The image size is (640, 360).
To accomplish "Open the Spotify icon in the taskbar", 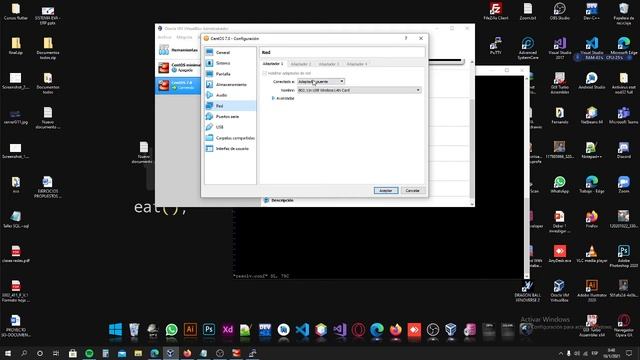I will [89, 353].
